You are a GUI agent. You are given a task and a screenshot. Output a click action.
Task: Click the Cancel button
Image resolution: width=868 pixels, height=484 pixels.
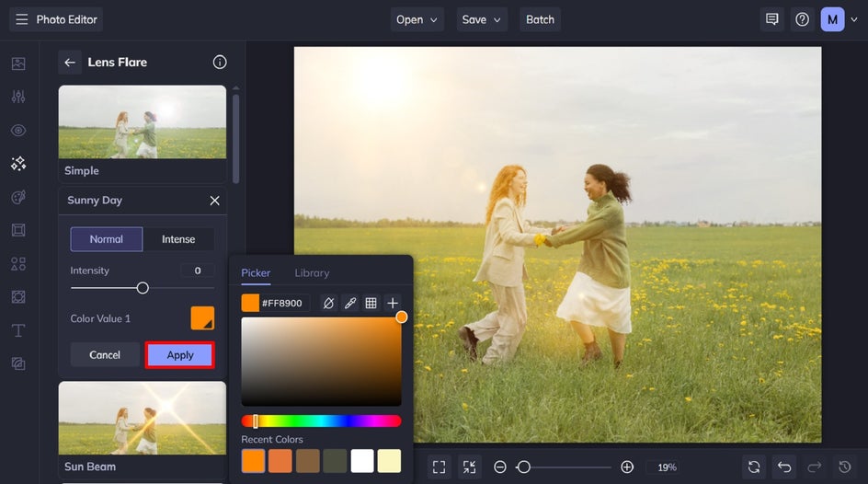[105, 355]
